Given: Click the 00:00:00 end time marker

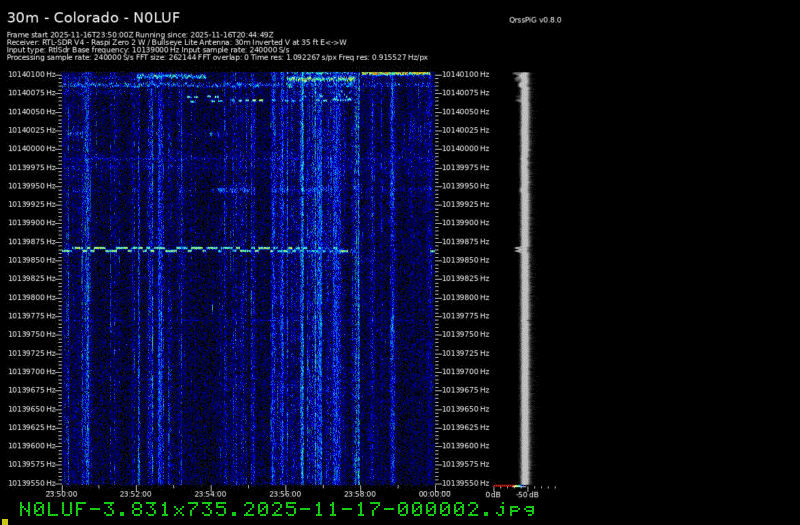Looking at the screenshot, I should [434, 493].
